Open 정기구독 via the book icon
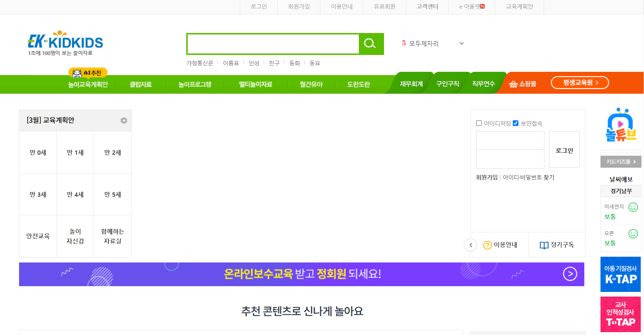The height and width of the screenshot is (335, 644). [x=543, y=245]
